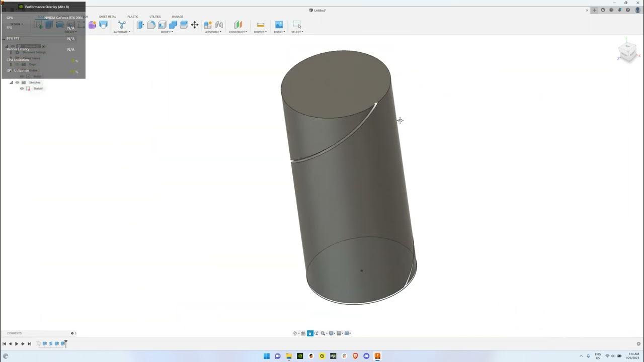The height and width of the screenshot is (362, 644).
Task: Click the Look At navigation icon
Action: 303,333
